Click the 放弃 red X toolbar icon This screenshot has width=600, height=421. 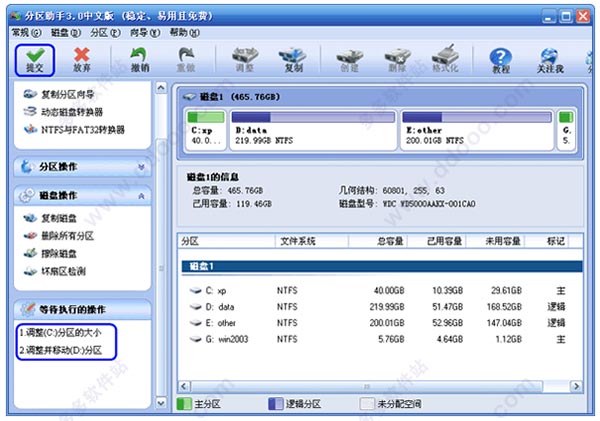82,60
